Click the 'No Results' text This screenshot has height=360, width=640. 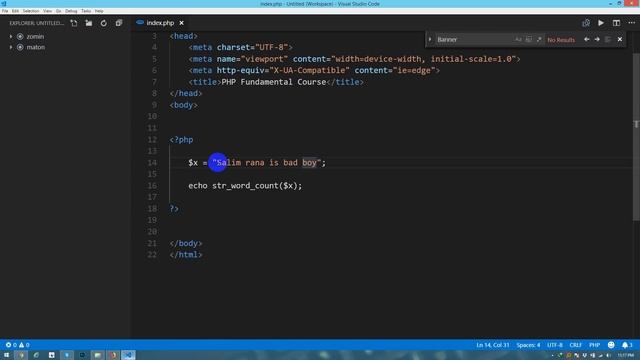561,40
